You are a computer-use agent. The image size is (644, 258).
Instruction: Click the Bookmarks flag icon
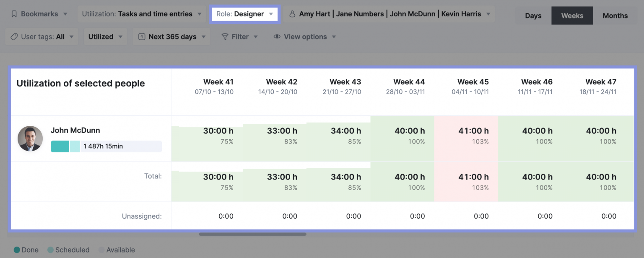coord(13,14)
